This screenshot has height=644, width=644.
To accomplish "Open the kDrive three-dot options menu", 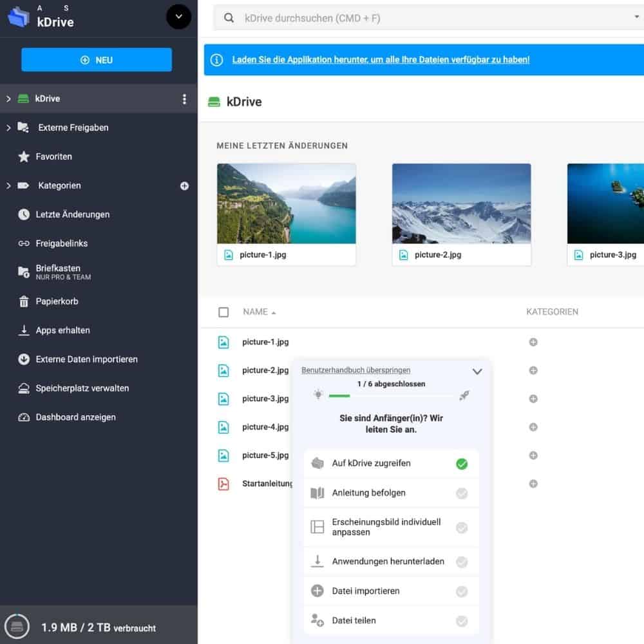I will tap(184, 99).
